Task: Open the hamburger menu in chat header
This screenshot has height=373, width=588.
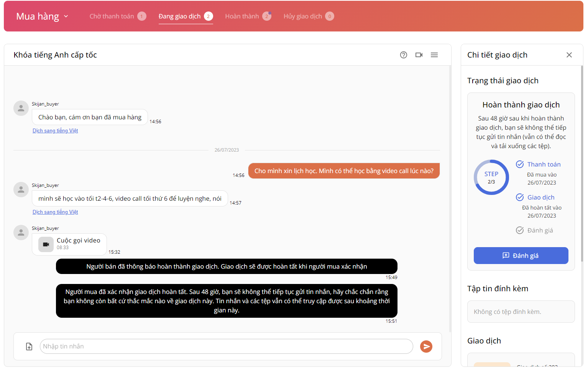Action: (x=434, y=55)
